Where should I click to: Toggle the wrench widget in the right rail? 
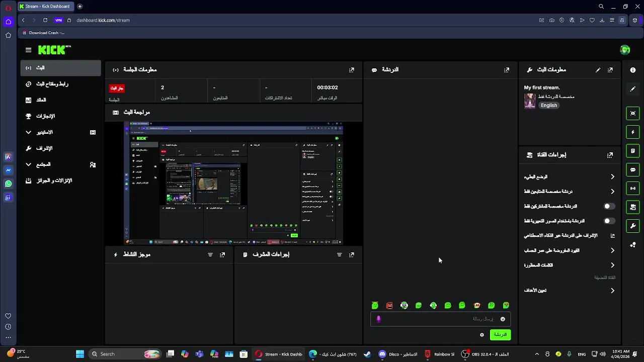pyautogui.click(x=633, y=226)
